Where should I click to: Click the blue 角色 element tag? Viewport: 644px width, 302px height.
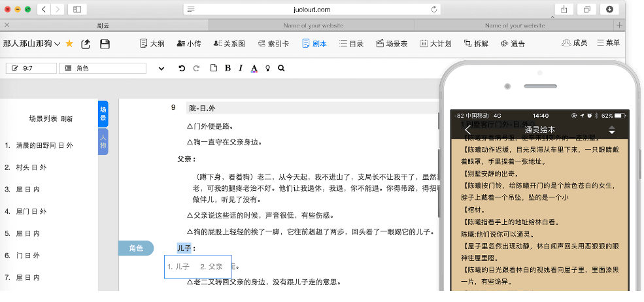(x=136, y=248)
